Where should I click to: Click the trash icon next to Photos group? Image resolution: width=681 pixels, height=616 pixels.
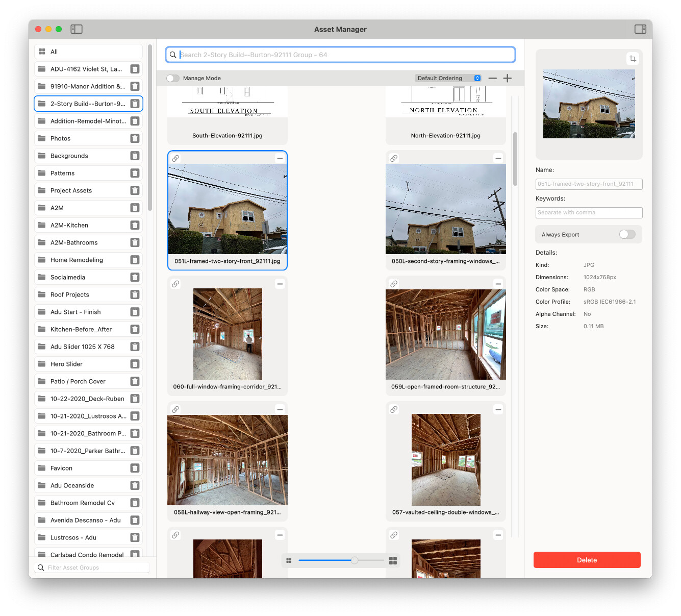pos(135,138)
